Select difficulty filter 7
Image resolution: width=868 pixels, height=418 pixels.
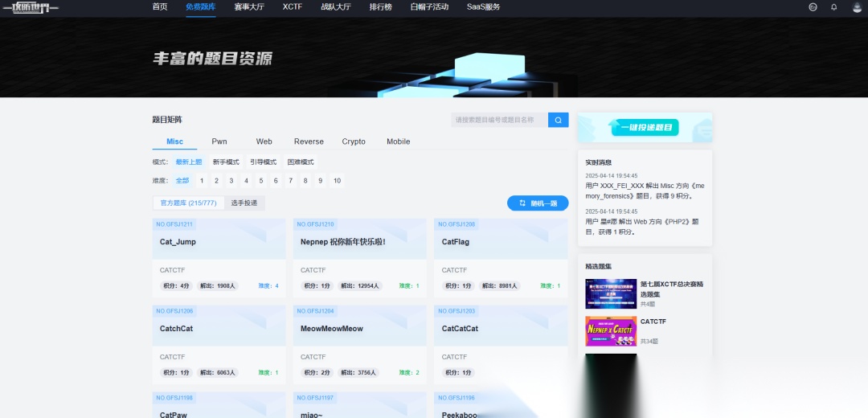coord(291,181)
